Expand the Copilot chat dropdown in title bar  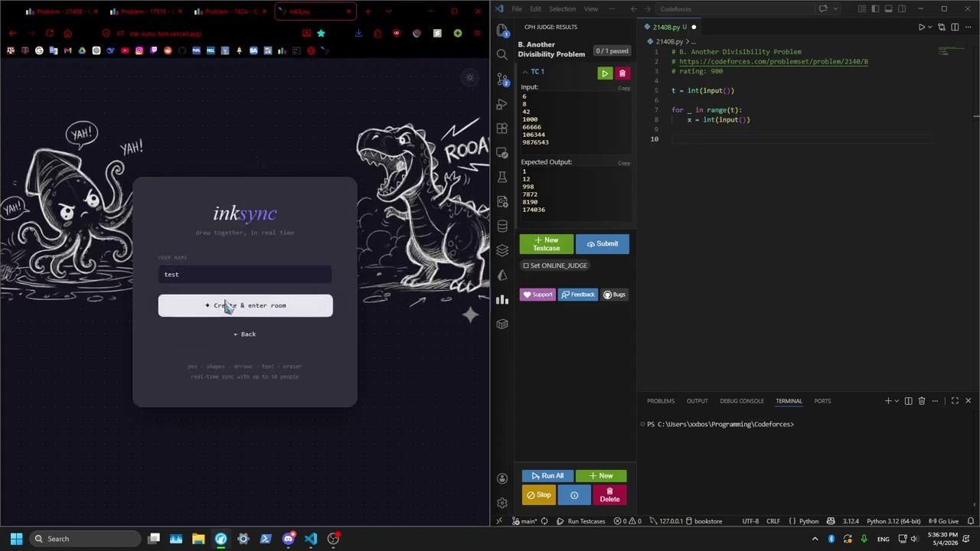[x=835, y=9]
